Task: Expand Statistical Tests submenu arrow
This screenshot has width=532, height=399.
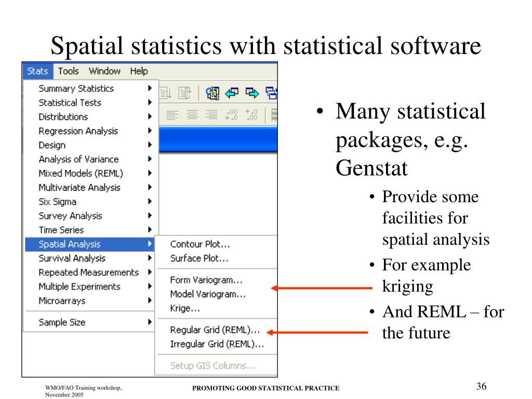Action: click(150, 102)
